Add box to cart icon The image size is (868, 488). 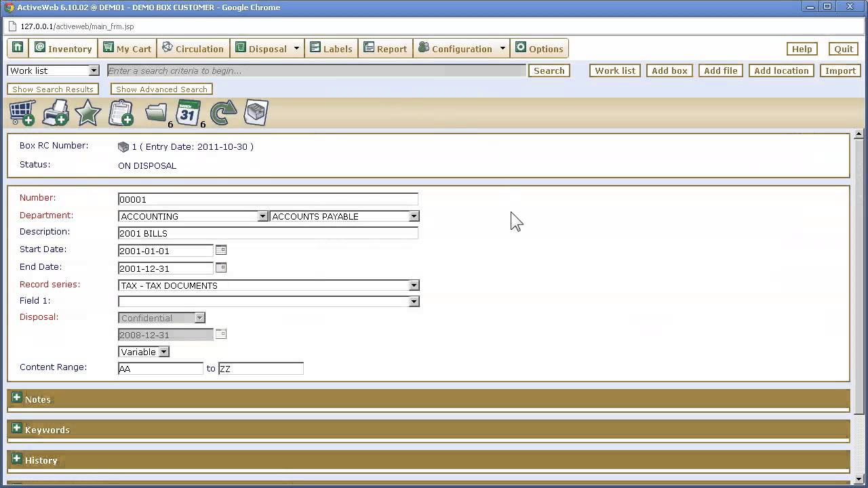tap(22, 113)
